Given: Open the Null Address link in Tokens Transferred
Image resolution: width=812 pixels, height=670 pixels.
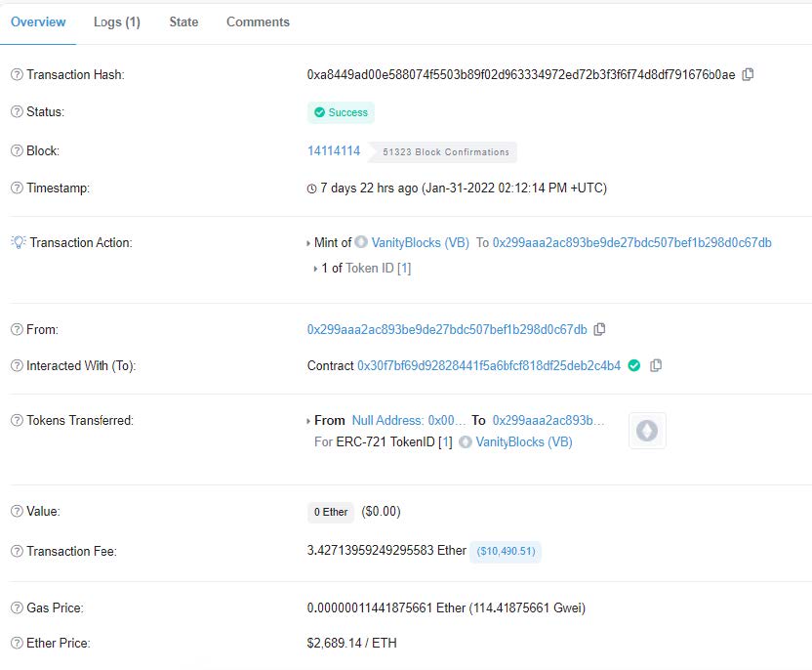Looking at the screenshot, I should (409, 420).
